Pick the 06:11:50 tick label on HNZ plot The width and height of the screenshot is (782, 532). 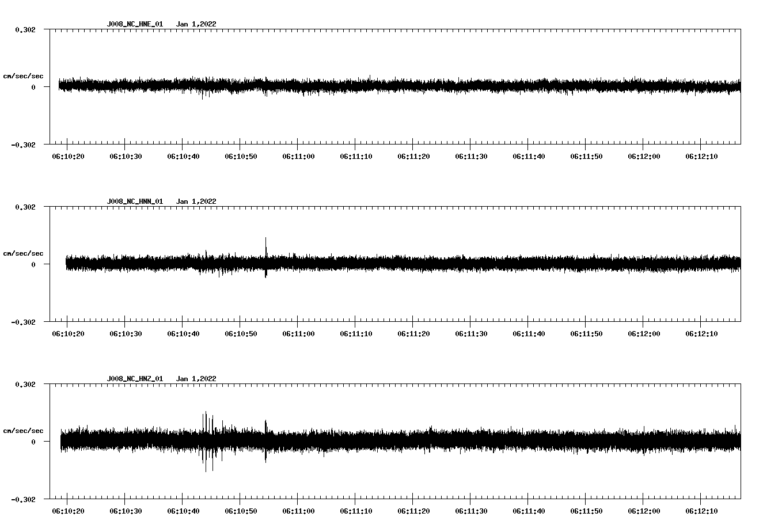pos(586,511)
